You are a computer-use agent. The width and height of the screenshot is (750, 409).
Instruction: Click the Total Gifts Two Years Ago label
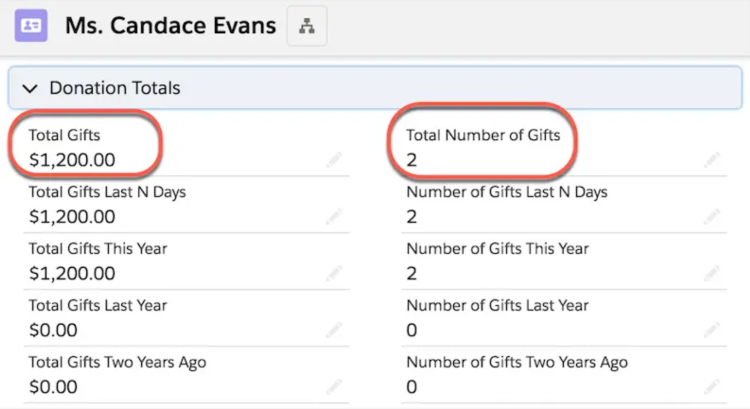117,362
